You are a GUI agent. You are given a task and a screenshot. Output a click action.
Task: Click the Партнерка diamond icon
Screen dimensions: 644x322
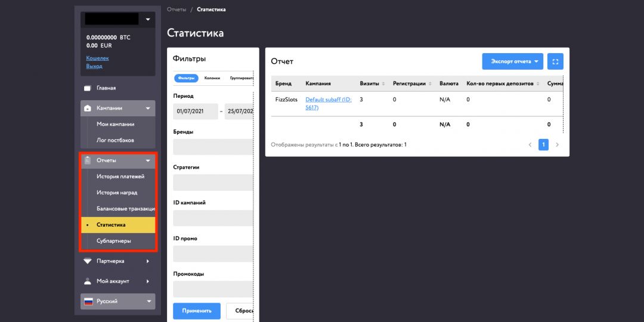click(88, 261)
